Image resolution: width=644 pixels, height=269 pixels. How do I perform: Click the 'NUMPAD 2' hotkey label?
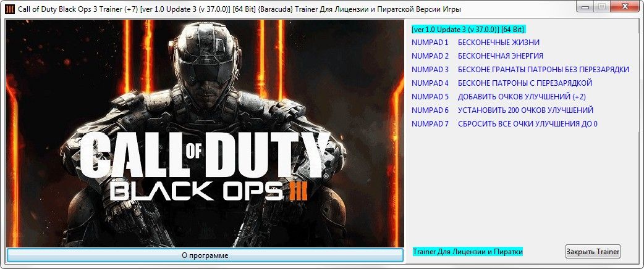430,56
